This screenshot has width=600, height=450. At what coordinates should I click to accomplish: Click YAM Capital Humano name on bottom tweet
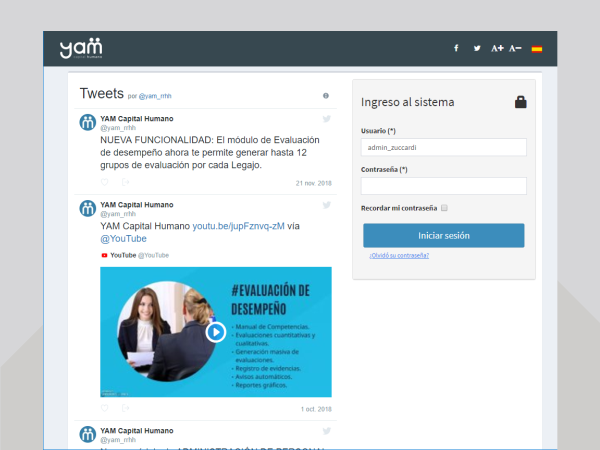(137, 431)
